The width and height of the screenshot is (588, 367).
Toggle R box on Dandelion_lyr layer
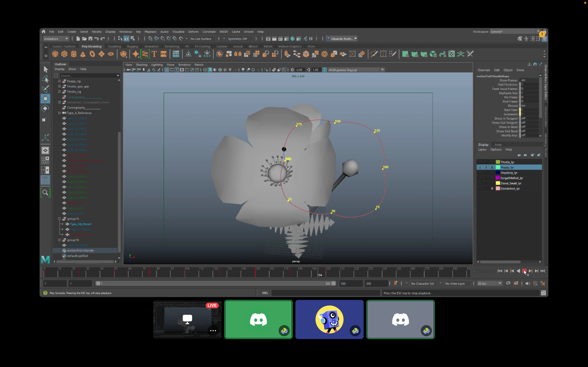[492, 189]
